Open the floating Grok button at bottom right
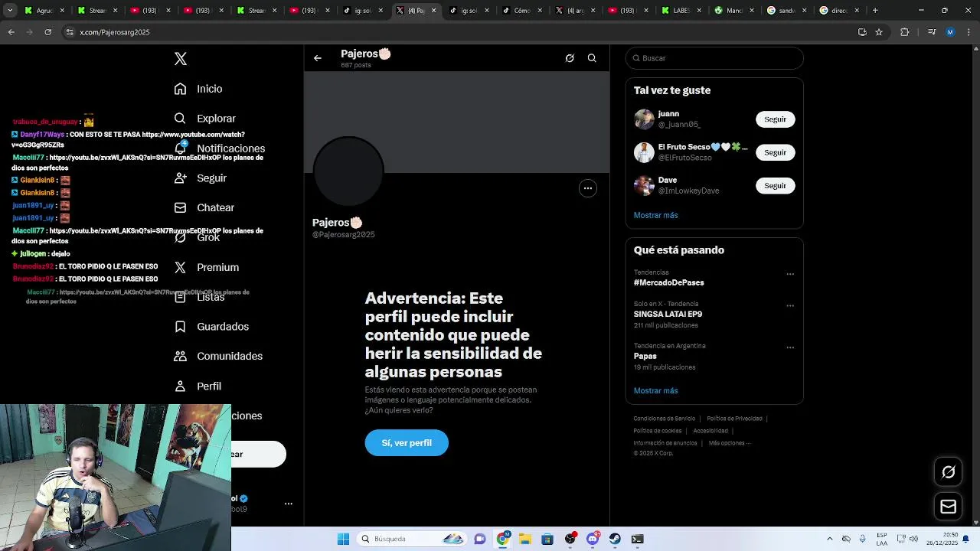This screenshot has height=551, width=980. pyautogui.click(x=949, y=472)
